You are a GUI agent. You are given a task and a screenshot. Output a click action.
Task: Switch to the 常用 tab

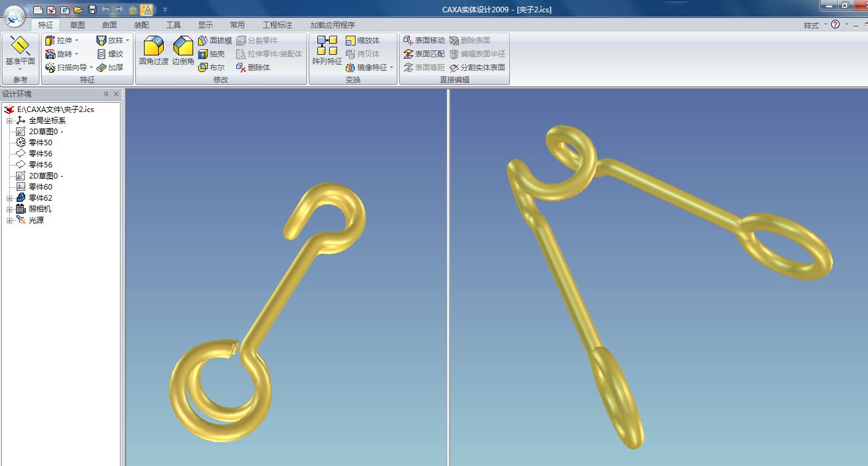(237, 25)
